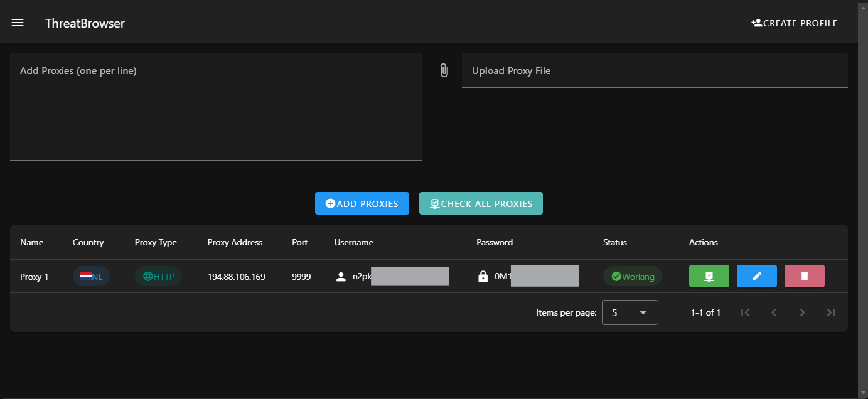The image size is (868, 399).
Task: Click the Proxy Type column header
Action: click(x=156, y=242)
